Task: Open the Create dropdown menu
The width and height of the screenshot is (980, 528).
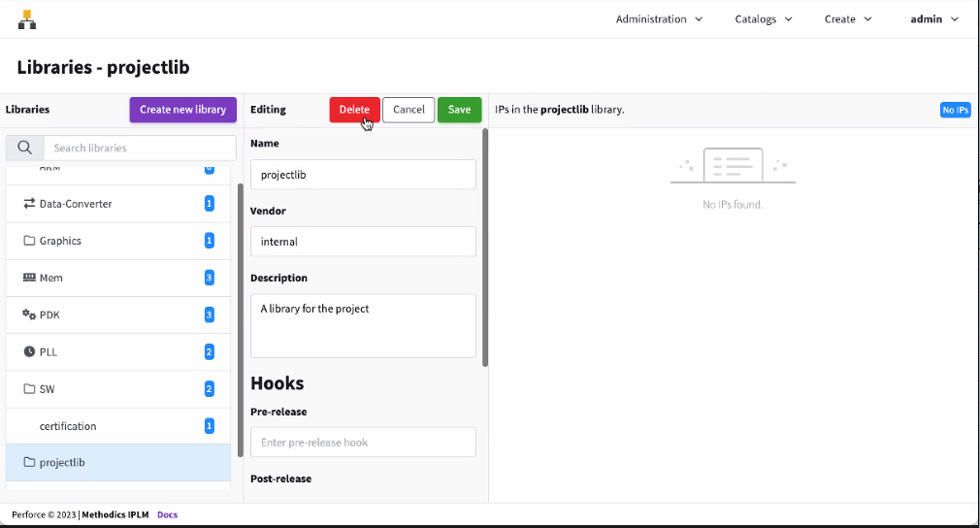Action: [847, 19]
